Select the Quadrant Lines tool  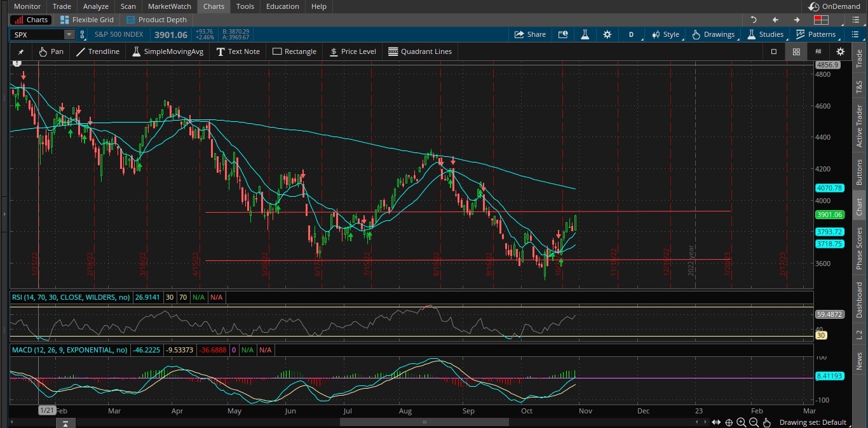tap(420, 51)
